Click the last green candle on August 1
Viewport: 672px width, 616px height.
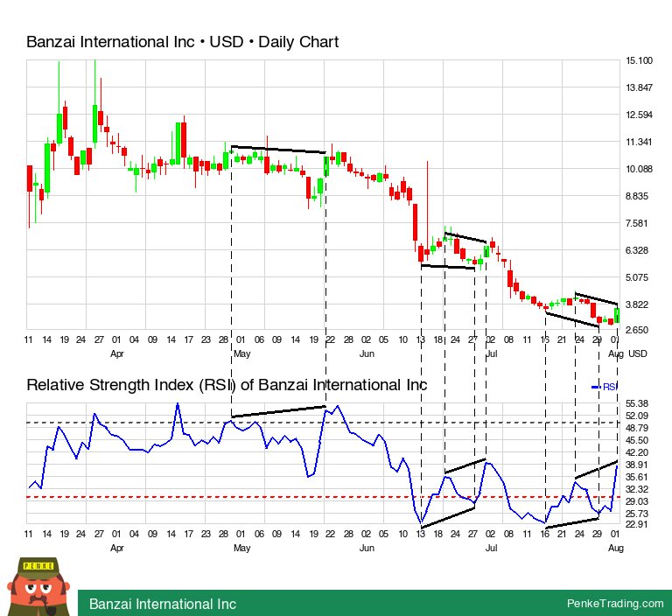tap(617, 316)
